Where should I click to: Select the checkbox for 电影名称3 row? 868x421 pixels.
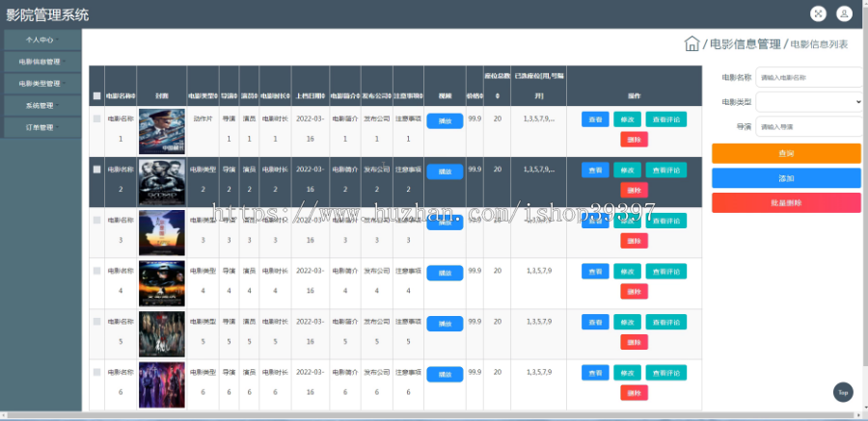coord(96,220)
